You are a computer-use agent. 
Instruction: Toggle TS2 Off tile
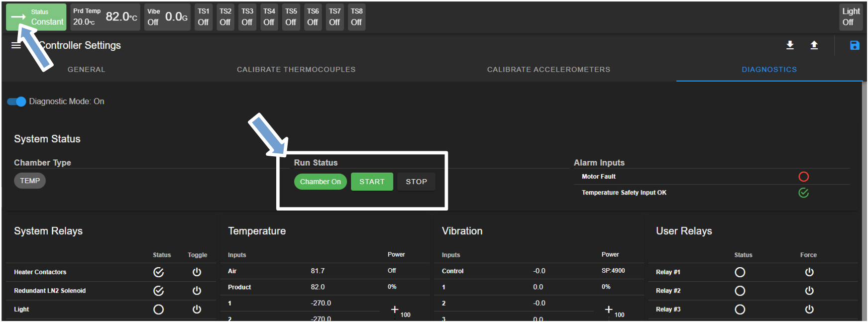225,17
